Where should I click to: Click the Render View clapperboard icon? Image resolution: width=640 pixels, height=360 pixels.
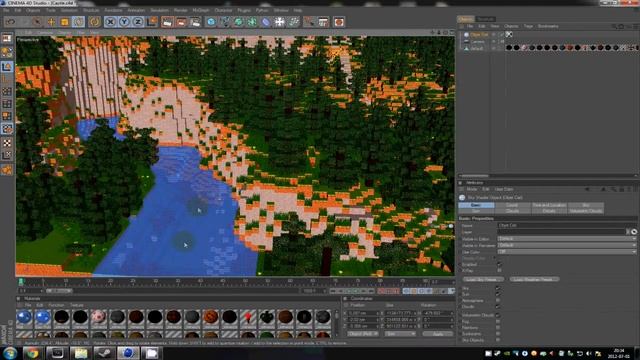pos(167,22)
